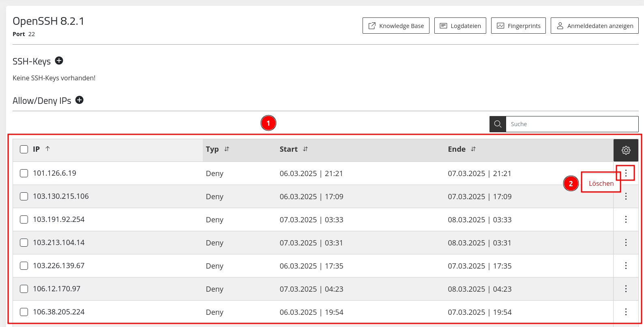This screenshot has height=327, width=644.
Task: Focus the Suche search field
Action: pos(572,124)
